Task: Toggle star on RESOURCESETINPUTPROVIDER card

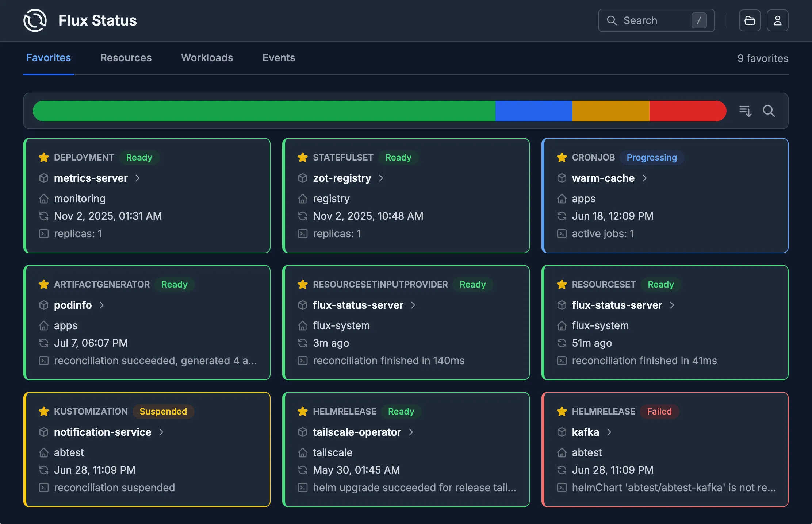Action: point(303,284)
